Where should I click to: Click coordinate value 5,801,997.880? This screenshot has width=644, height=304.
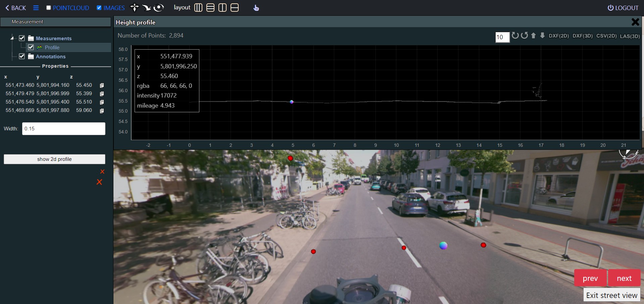point(53,110)
